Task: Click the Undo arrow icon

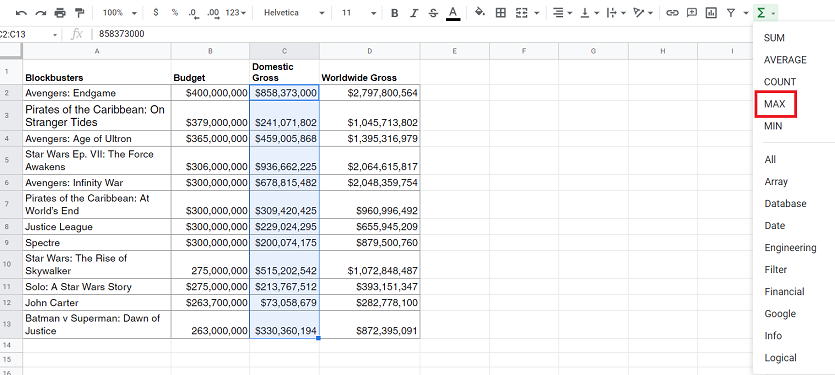Action: pos(22,13)
